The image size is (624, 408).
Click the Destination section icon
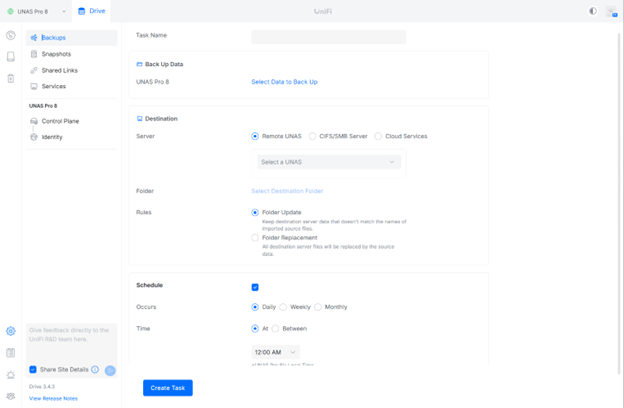click(139, 119)
